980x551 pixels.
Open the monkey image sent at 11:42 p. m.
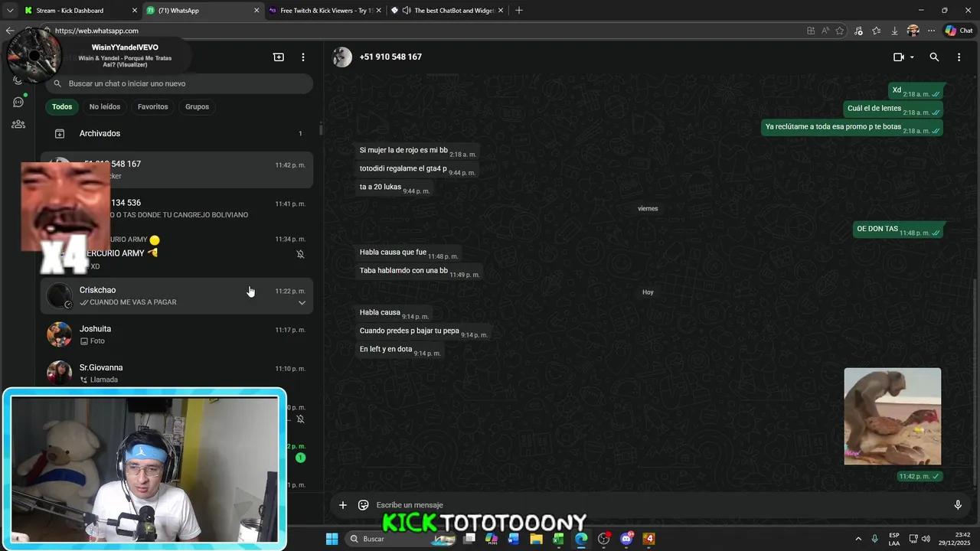[893, 416]
